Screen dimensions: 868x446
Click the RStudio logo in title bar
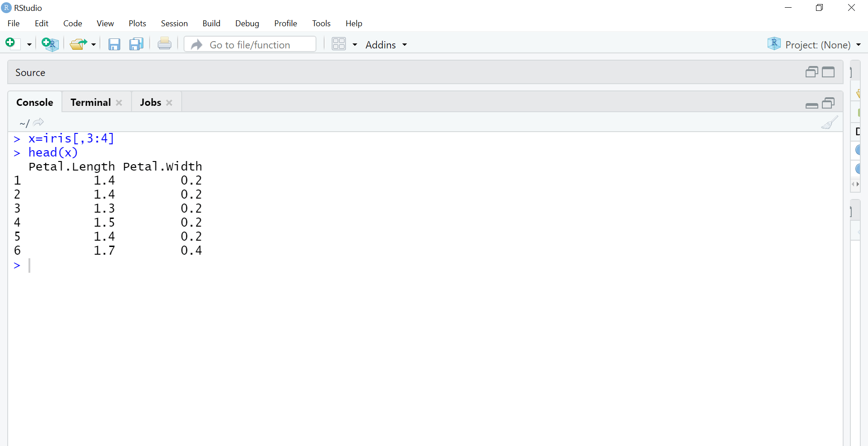click(6, 8)
